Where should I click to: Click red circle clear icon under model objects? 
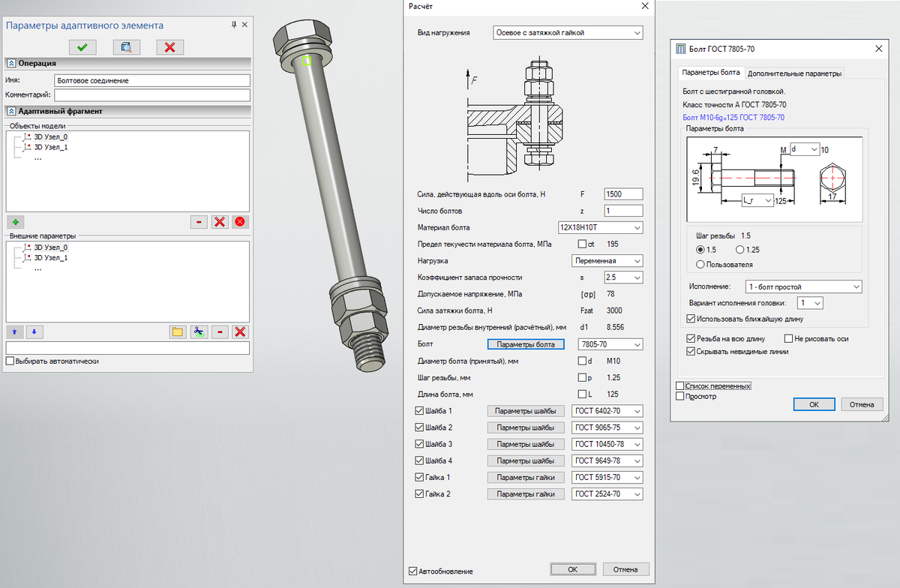240,222
